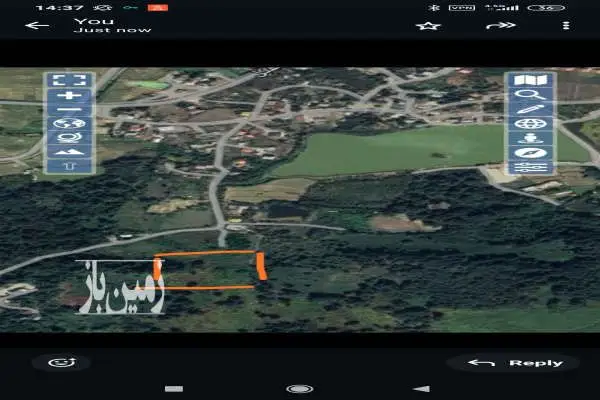This screenshot has width=600, height=400.
Task: Zoom out with the minus button
Action: click(69, 109)
